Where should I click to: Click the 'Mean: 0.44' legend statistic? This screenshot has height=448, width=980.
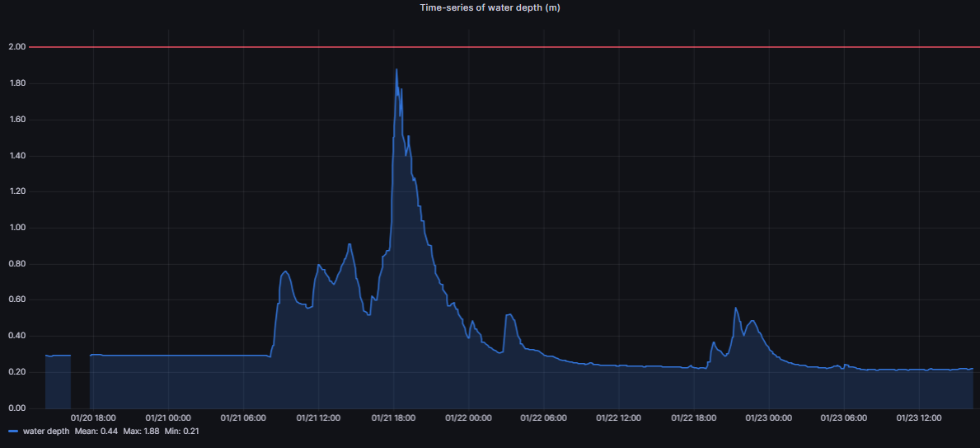tap(92, 431)
